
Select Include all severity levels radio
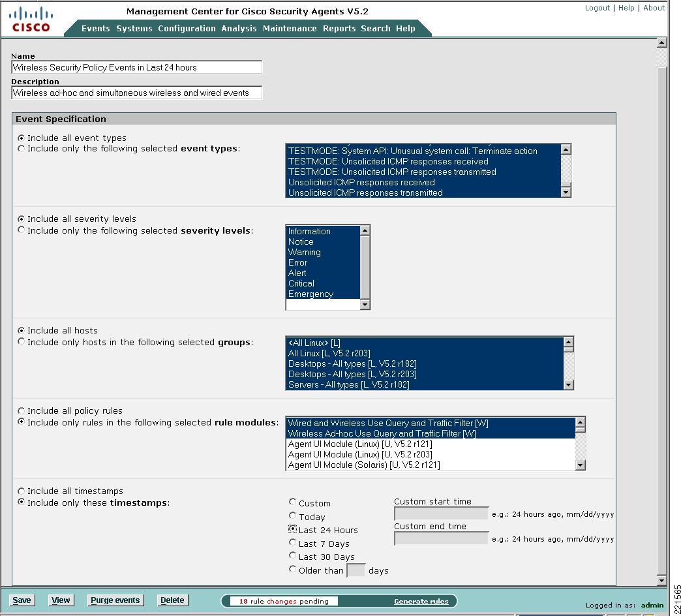pyautogui.click(x=22, y=219)
